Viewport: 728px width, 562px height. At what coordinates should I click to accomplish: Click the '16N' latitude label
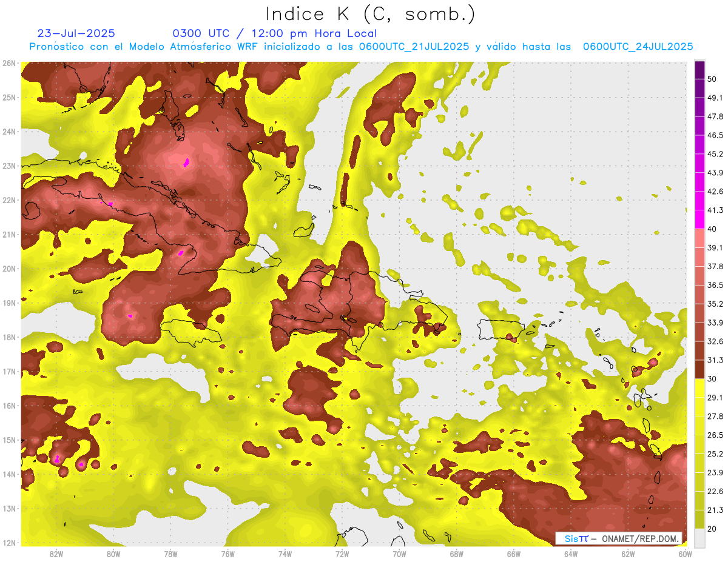point(9,406)
